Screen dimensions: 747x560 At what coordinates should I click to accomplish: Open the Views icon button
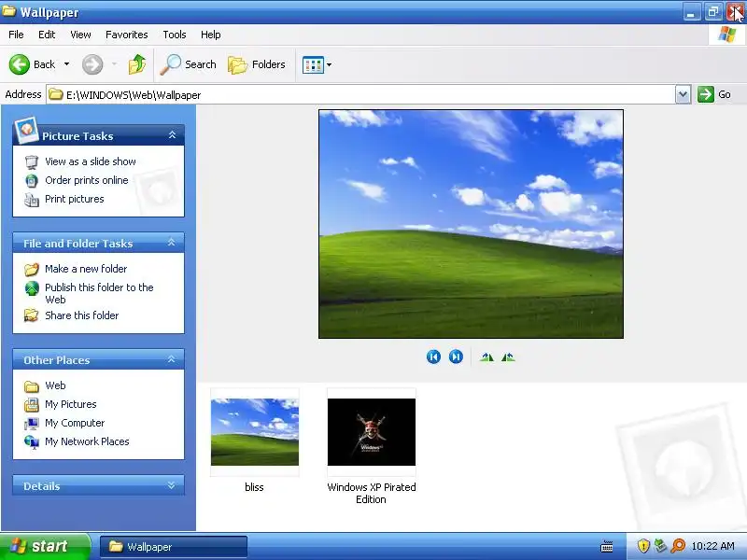click(x=313, y=64)
